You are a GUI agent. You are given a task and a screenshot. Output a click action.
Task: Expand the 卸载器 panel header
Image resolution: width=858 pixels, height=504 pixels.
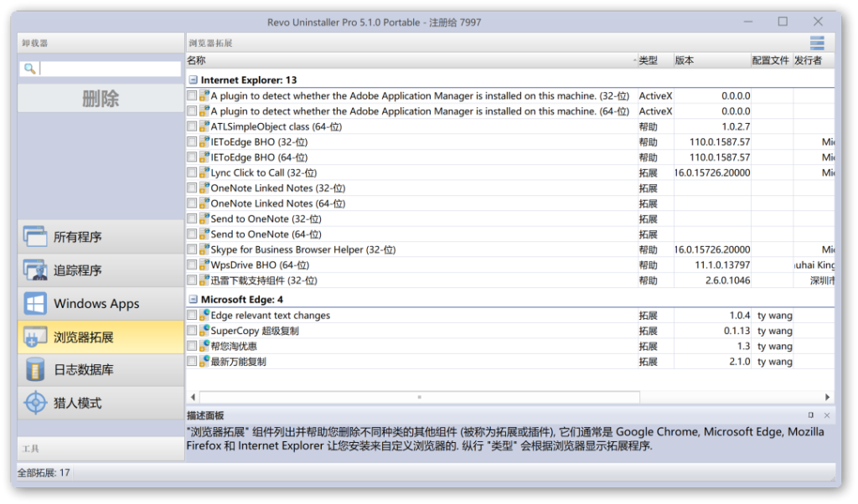101,43
